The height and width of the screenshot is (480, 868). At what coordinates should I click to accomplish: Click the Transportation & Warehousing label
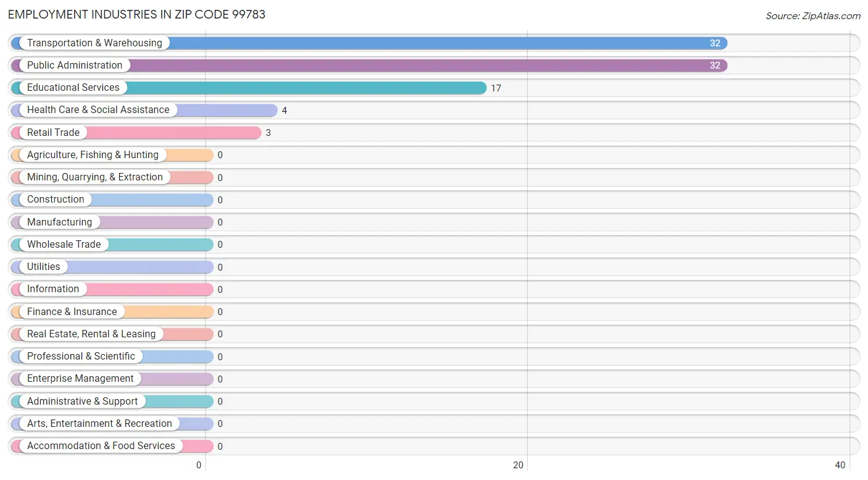[x=94, y=43]
